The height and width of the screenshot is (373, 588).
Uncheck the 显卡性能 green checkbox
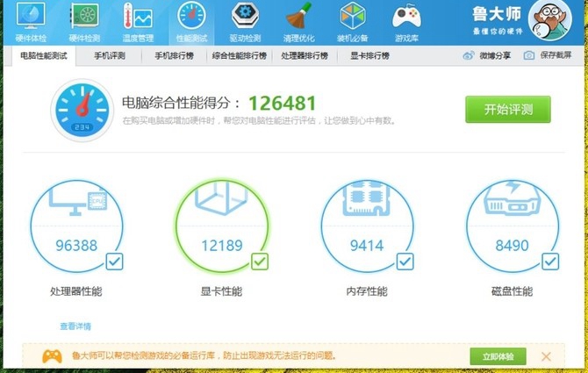click(x=260, y=262)
